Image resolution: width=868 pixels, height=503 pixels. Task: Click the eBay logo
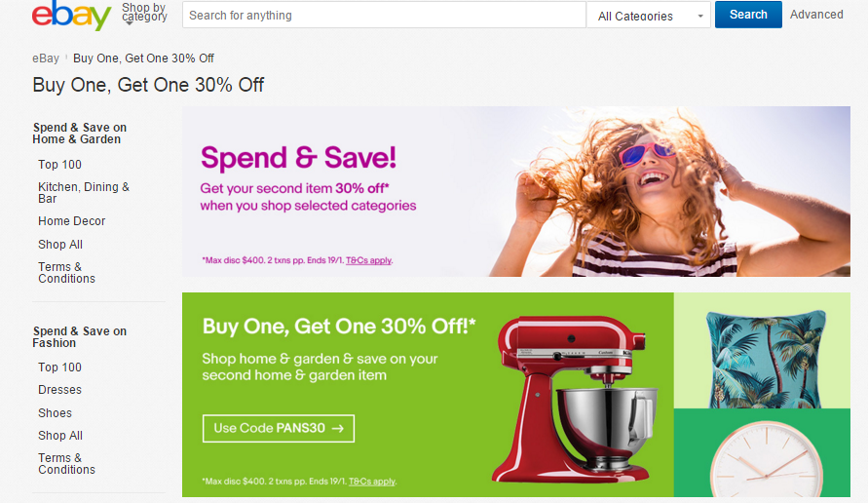pyautogui.click(x=72, y=16)
